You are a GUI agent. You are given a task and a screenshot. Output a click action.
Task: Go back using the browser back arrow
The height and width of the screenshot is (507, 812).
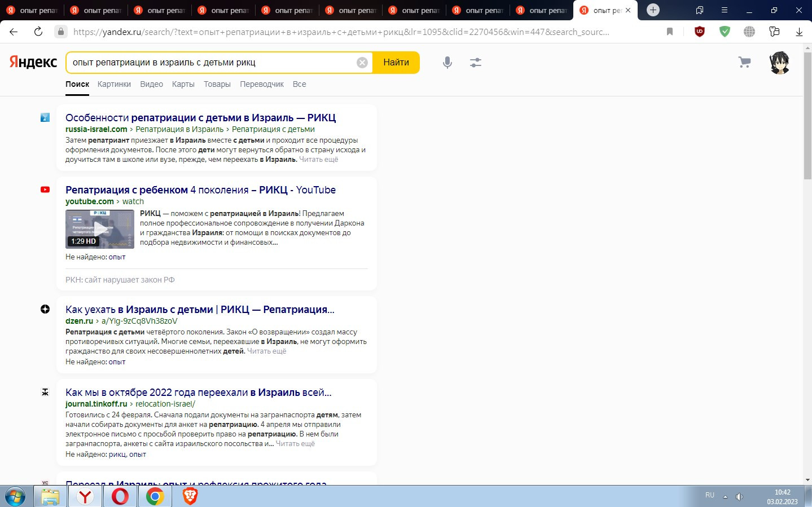pos(14,32)
